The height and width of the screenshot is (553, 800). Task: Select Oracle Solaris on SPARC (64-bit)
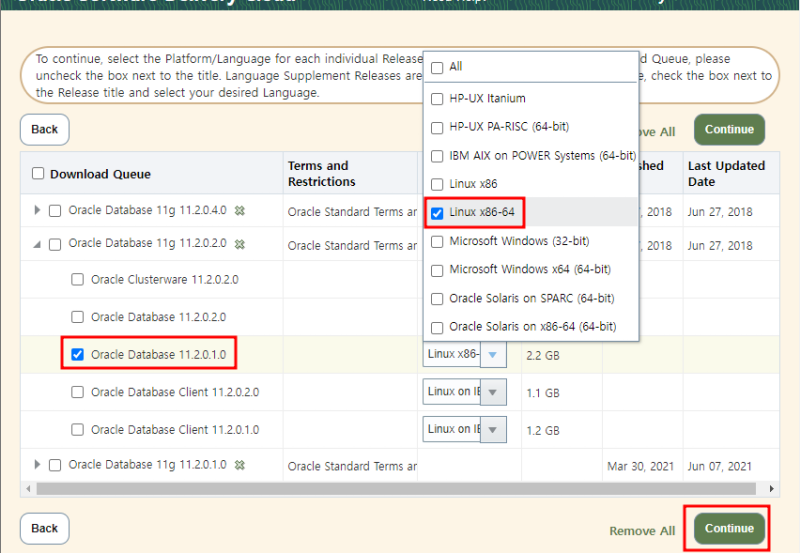pos(437,299)
